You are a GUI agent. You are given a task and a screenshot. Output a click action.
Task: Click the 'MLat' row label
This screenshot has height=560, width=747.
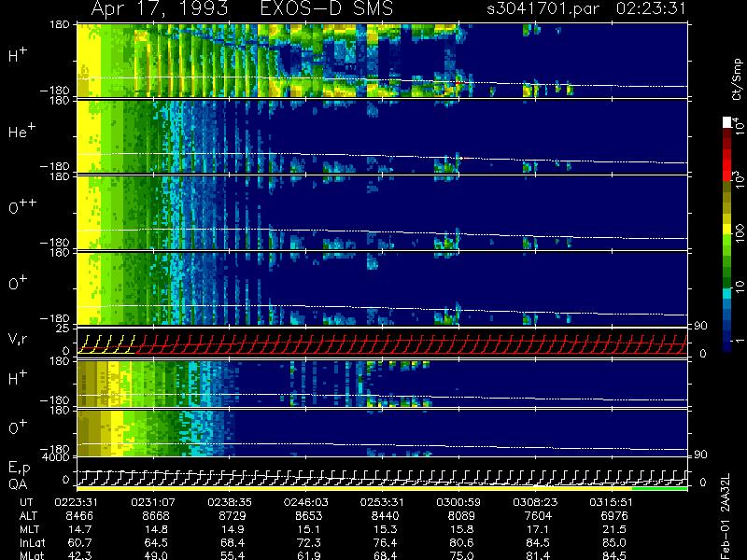pos(32,555)
